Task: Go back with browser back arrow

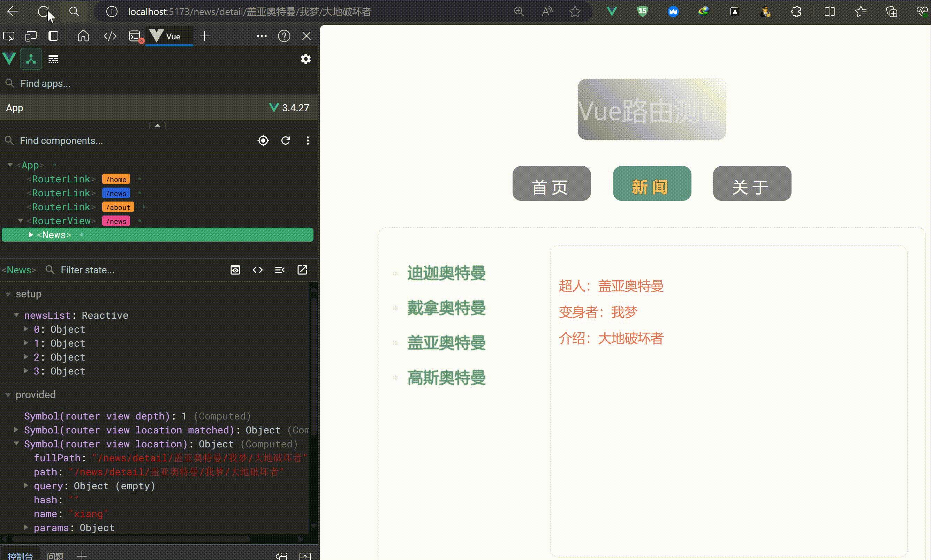Action: tap(13, 12)
